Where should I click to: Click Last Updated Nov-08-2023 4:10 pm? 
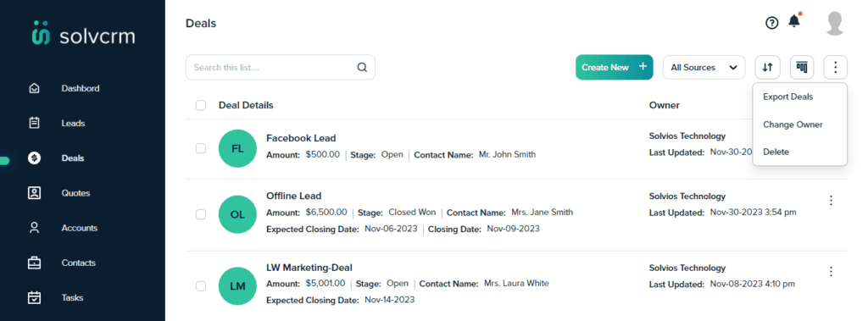[753, 284]
